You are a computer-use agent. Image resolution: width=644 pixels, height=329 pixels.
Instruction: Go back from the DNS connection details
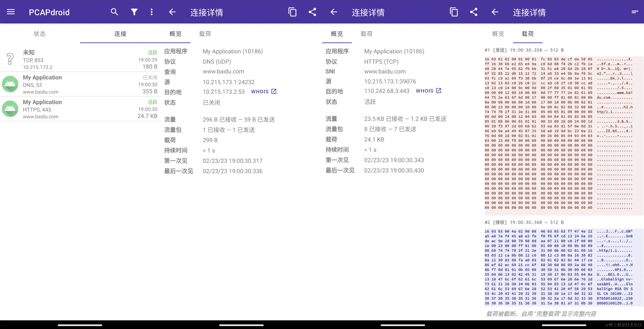[x=172, y=12]
